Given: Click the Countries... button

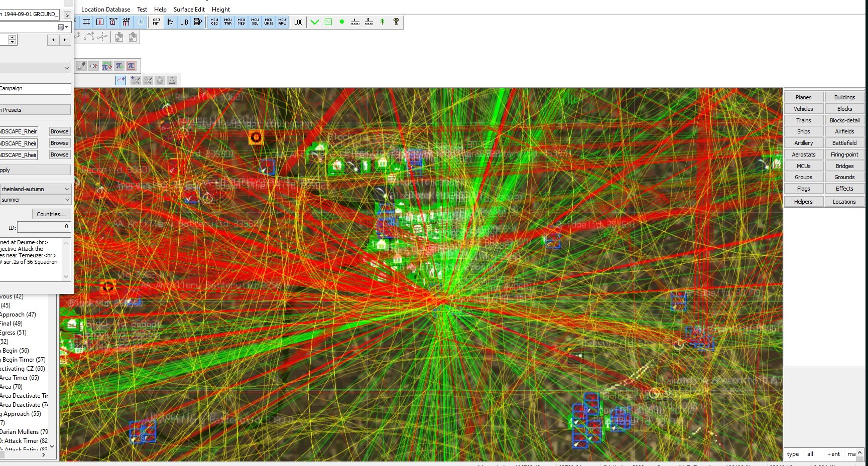Looking at the screenshot, I should pos(51,214).
